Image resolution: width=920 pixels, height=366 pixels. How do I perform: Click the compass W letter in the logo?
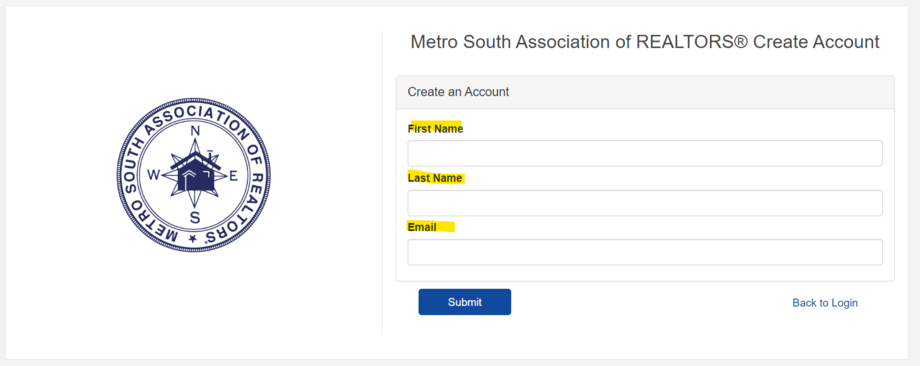[x=153, y=175]
